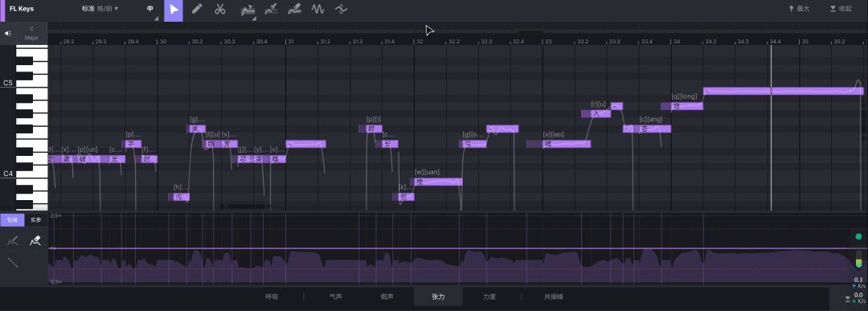Select the vibrato wave tool
Screen dimensions: 868x311
click(317, 10)
